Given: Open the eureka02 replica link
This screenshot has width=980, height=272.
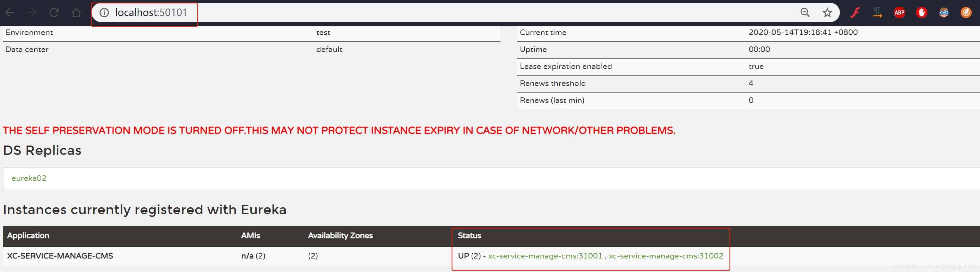Looking at the screenshot, I should [29, 178].
